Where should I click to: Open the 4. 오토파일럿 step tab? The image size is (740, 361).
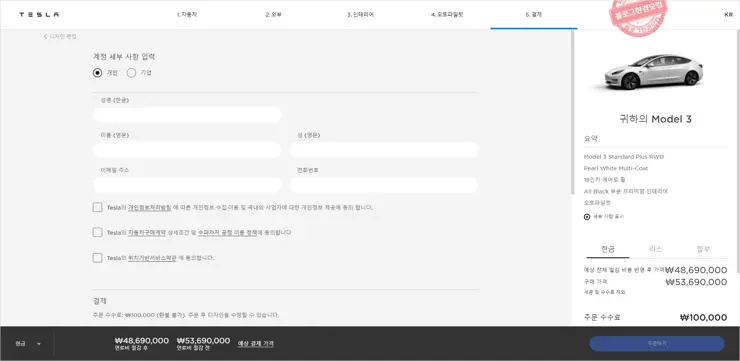(x=447, y=15)
